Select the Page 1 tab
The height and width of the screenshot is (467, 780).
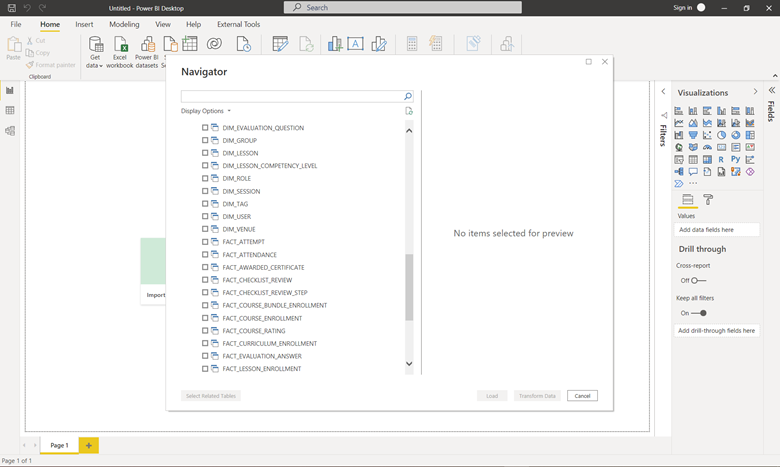(59, 446)
